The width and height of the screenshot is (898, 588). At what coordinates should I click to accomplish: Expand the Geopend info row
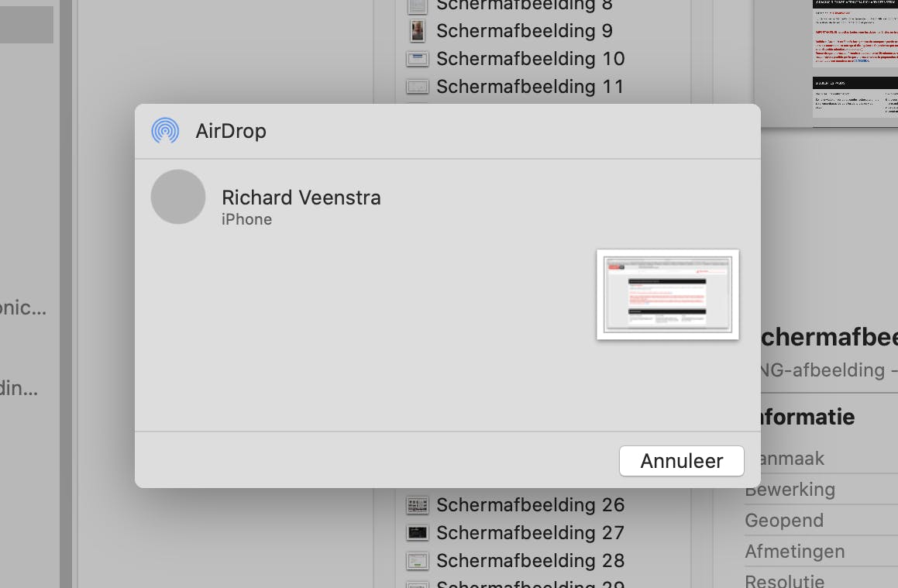[x=783, y=520]
